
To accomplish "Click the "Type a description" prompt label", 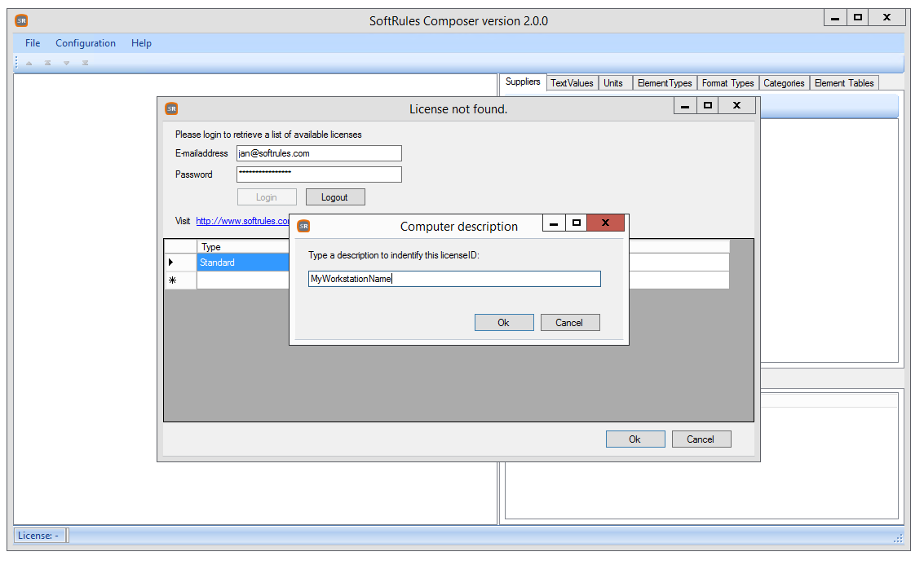I will point(394,255).
